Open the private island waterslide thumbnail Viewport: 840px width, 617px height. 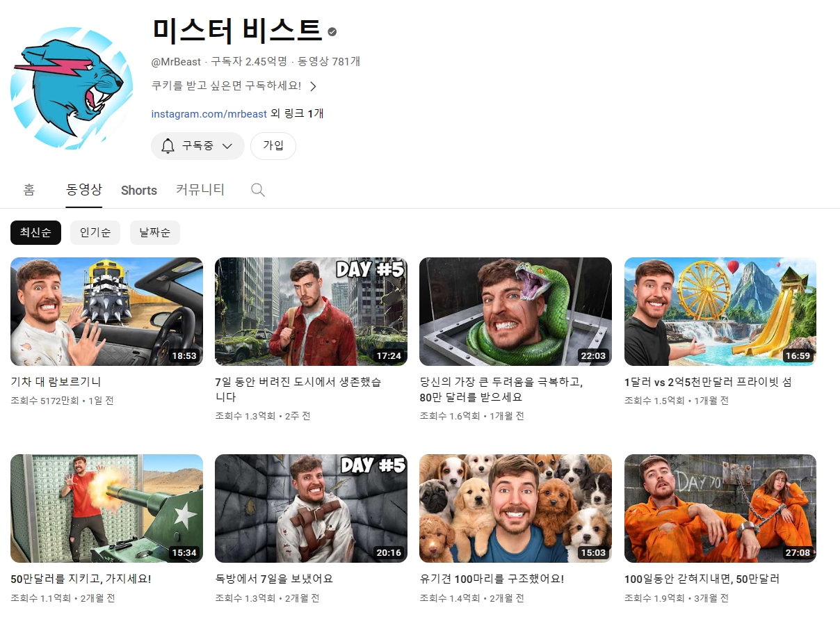tap(720, 312)
